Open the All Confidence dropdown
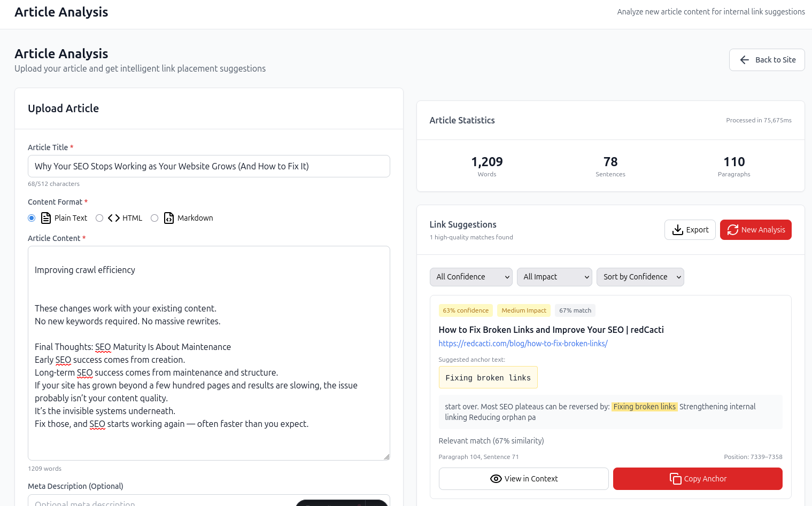This screenshot has height=506, width=812. [471, 277]
